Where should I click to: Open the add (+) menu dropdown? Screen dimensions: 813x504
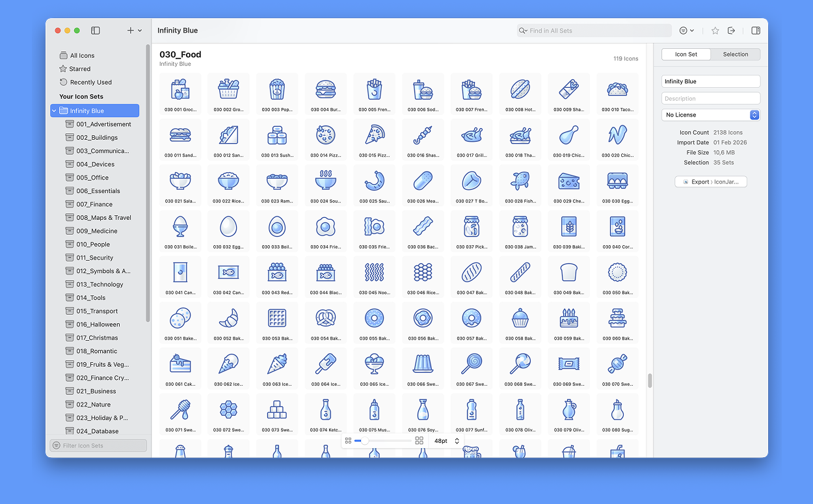134,31
